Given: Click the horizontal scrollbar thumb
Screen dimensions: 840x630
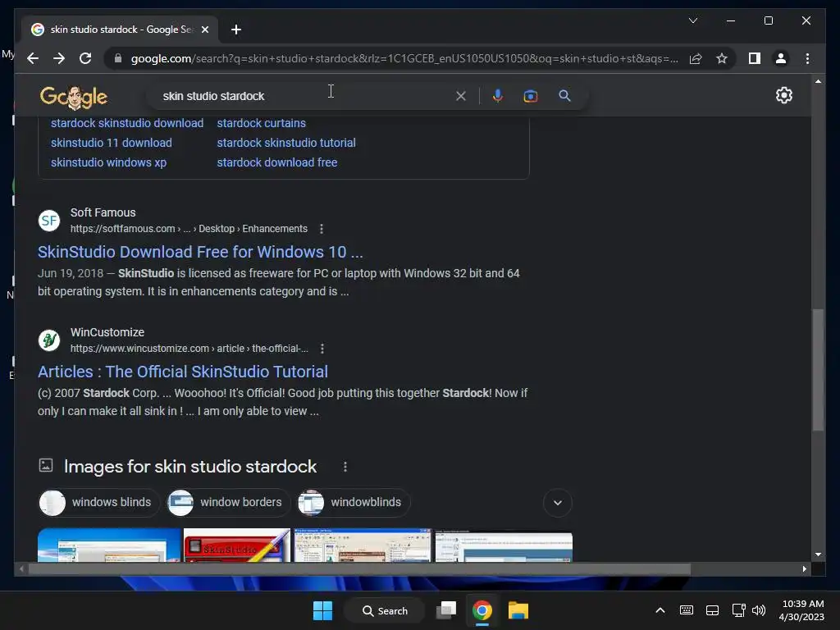Looking at the screenshot, I should click(x=359, y=569).
